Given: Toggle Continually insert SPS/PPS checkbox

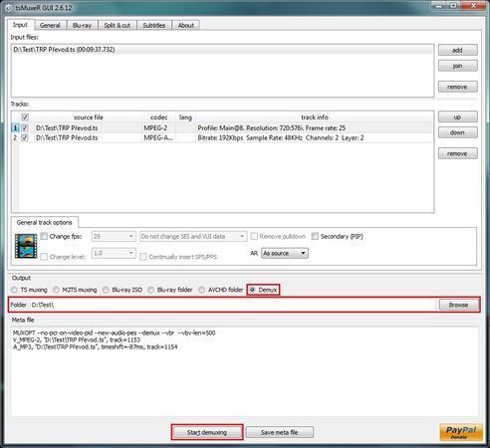Looking at the screenshot, I should [143, 257].
